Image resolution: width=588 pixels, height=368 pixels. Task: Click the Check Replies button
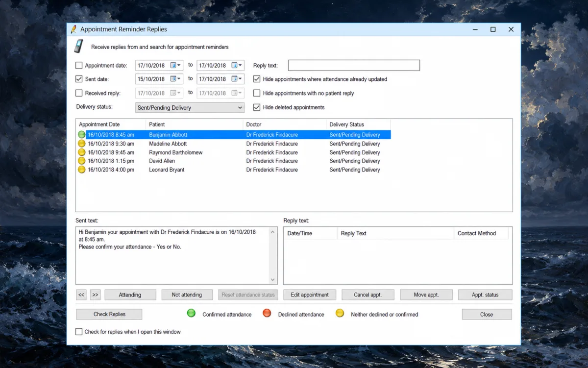[x=109, y=315]
